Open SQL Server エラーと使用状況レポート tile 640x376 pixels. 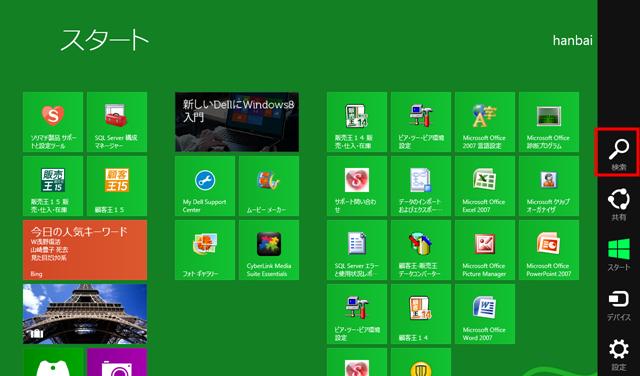(x=357, y=250)
